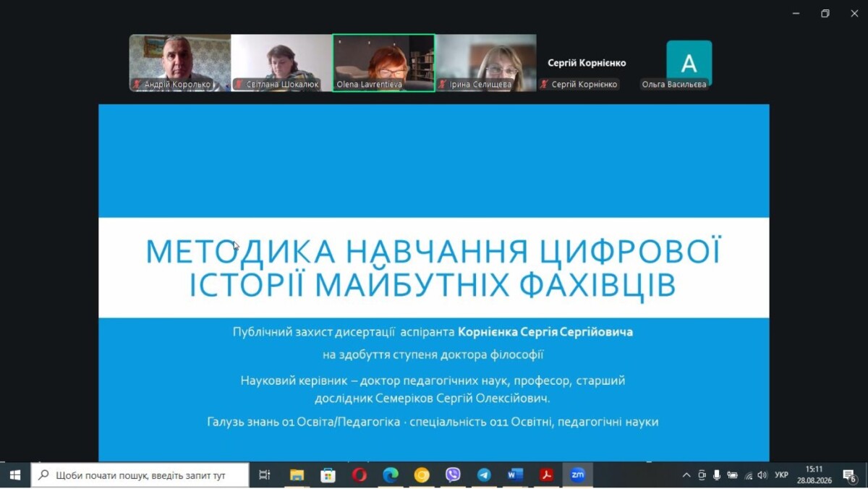Open Microsoft Edge from the taskbar
Image resolution: width=868 pixels, height=489 pixels.
click(x=391, y=475)
